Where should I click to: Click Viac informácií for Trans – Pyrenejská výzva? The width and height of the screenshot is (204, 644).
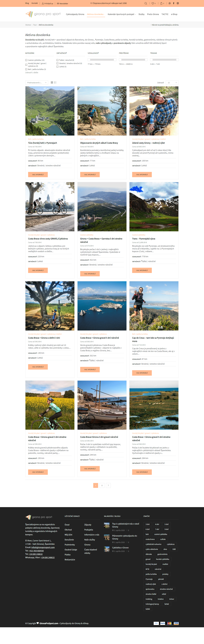(x=142, y=270)
